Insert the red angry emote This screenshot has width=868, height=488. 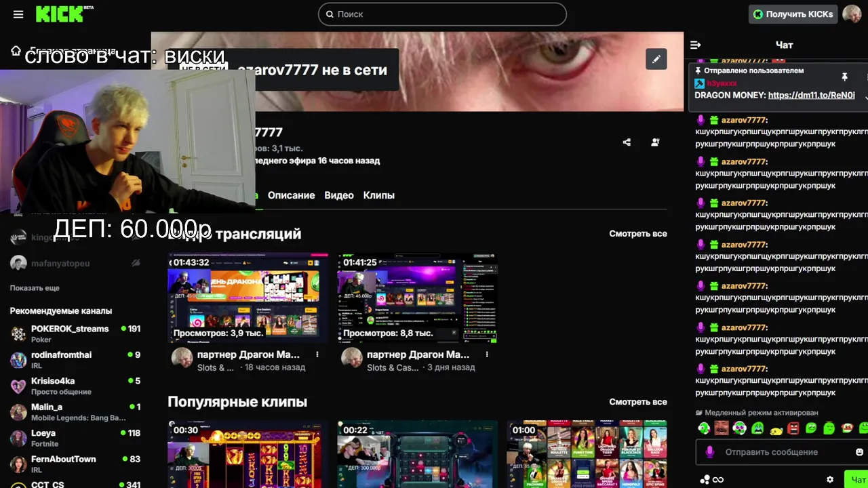coord(793,428)
